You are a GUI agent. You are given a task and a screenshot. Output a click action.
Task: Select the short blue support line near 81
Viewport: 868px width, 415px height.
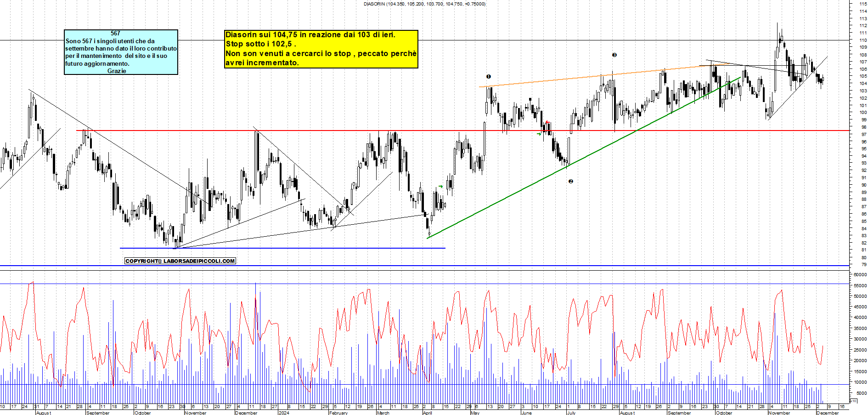[x=282, y=248]
